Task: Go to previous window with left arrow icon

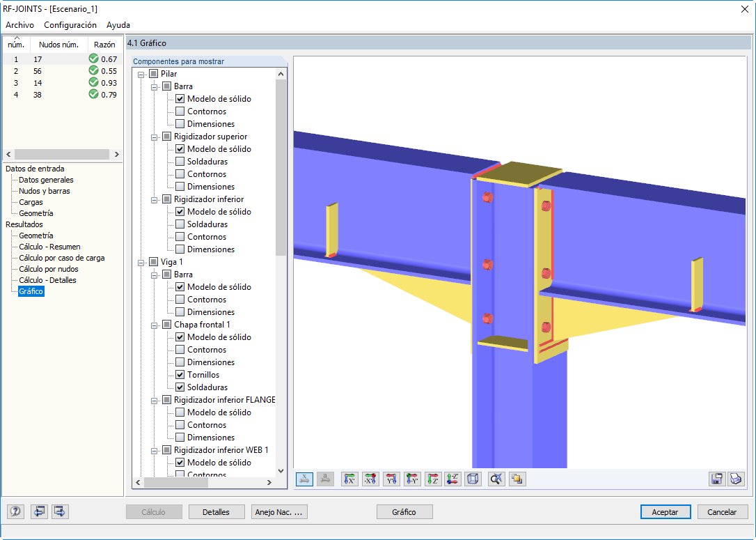Action: [38, 511]
